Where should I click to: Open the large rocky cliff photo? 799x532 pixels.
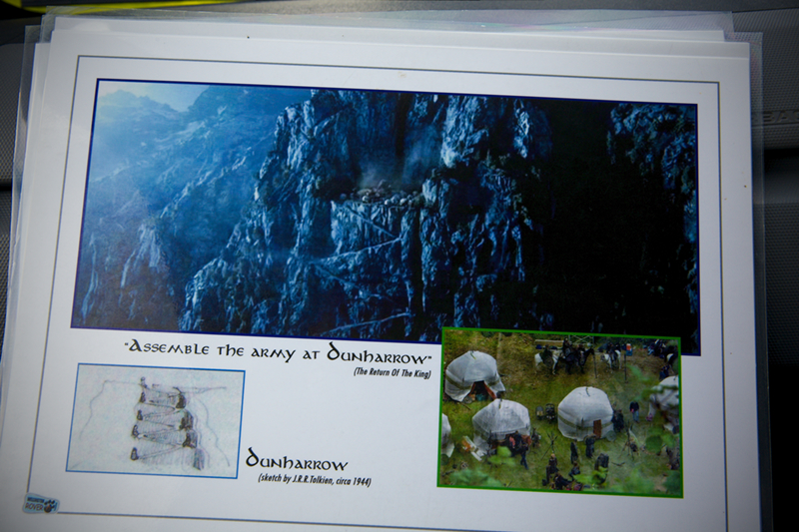pos(385,210)
